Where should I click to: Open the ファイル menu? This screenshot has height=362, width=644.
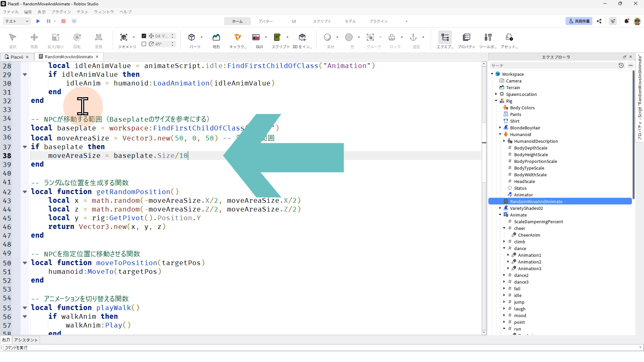pyautogui.click(x=11, y=12)
